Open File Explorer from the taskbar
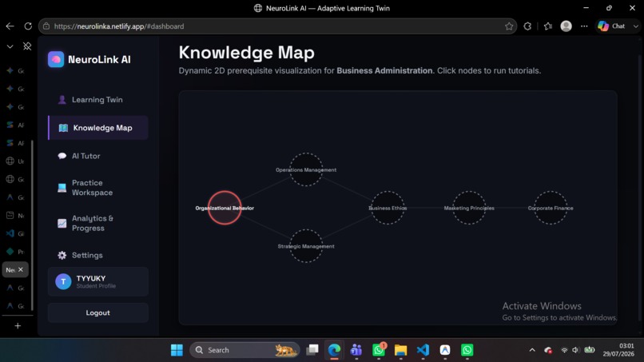Viewport: 644px width, 362px height. [400, 350]
